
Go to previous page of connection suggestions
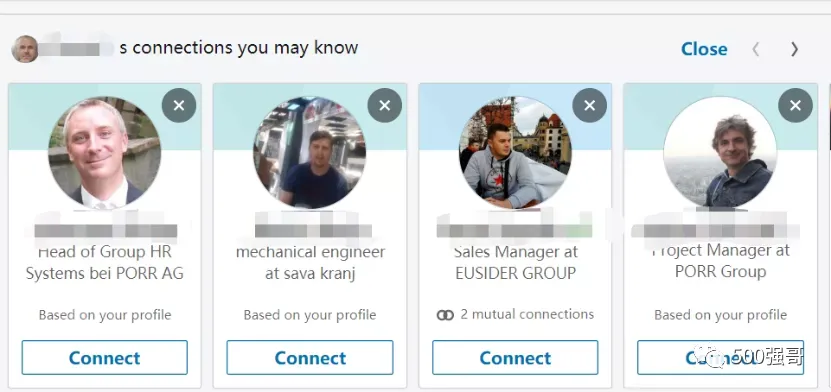point(756,49)
